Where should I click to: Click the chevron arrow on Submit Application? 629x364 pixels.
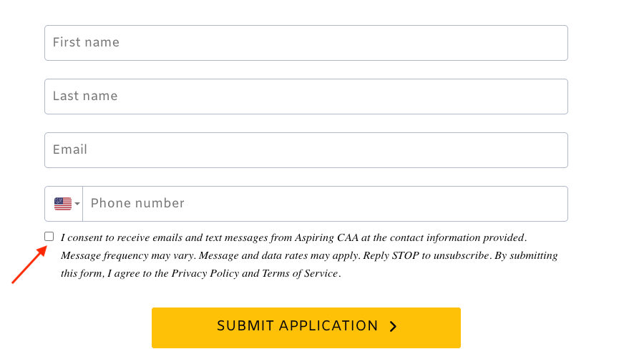393,327
